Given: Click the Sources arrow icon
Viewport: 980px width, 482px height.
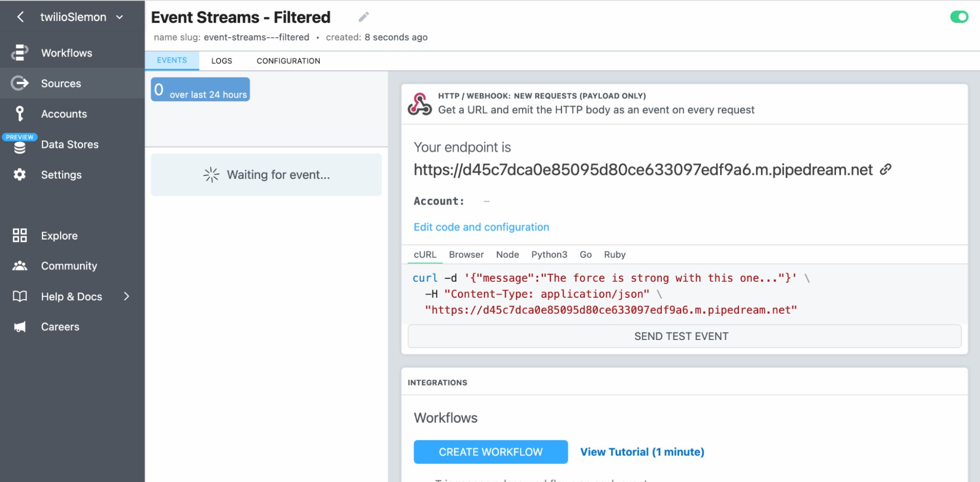Looking at the screenshot, I should coord(20,83).
